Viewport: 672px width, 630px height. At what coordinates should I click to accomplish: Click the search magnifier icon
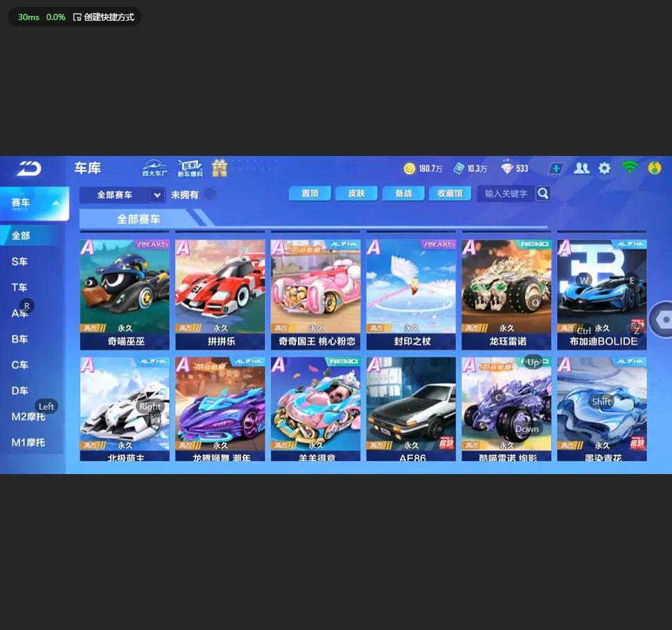coord(542,194)
